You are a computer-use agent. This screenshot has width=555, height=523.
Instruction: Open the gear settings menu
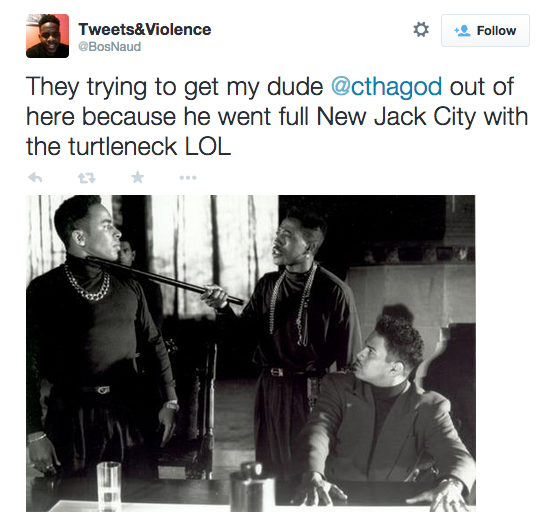[x=421, y=30]
